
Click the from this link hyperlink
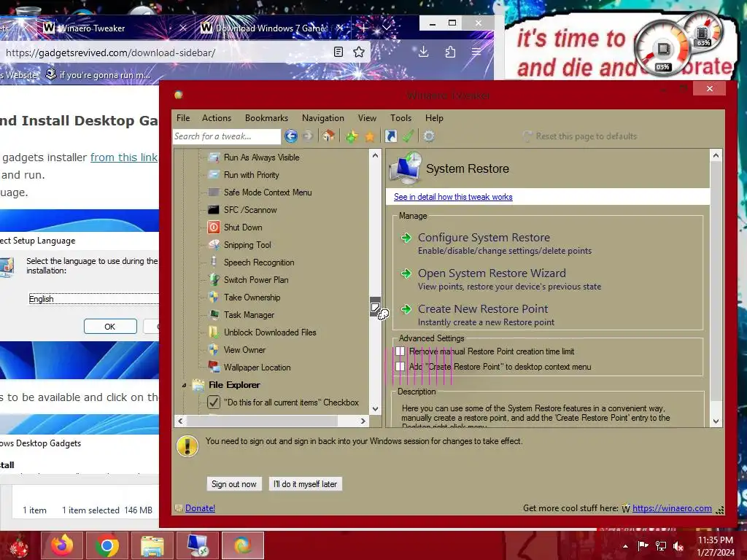(x=124, y=157)
